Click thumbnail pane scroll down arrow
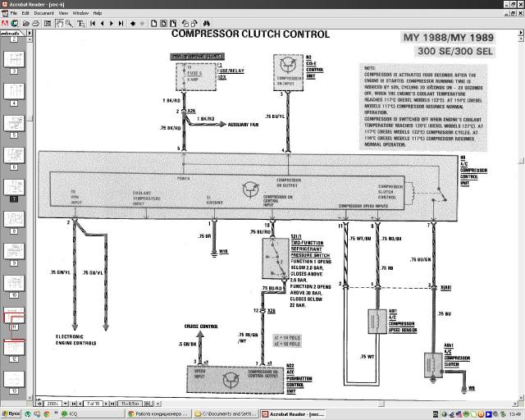The image size is (525, 420). pyautogui.click(x=30, y=398)
